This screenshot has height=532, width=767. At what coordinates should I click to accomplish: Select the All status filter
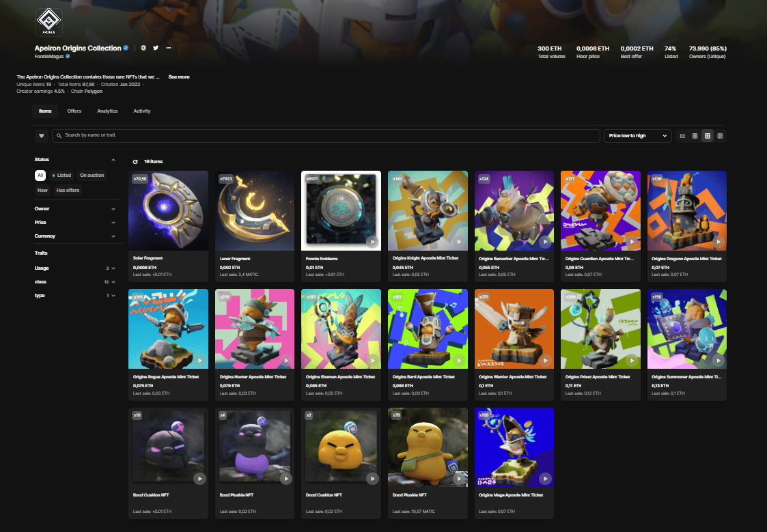40,175
